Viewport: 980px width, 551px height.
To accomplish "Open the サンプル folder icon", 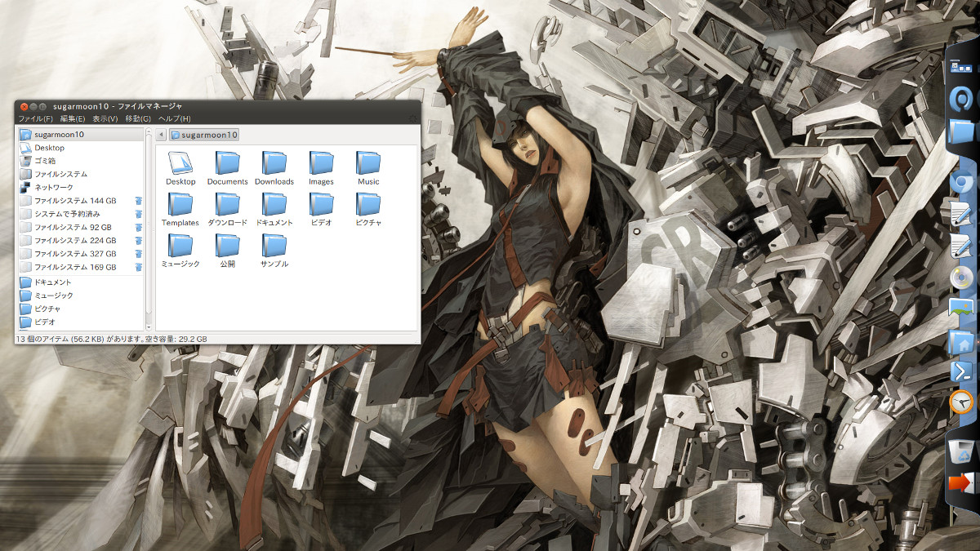I will point(274,245).
